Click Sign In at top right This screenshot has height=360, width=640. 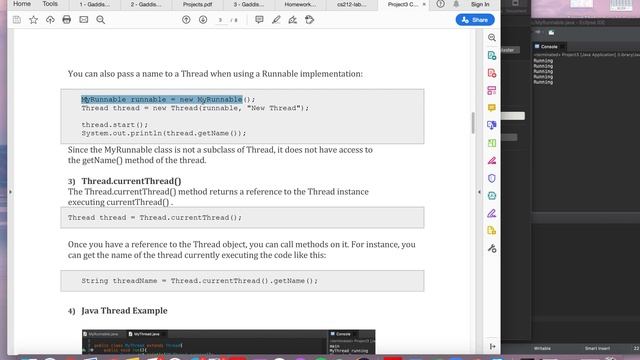point(480,4)
